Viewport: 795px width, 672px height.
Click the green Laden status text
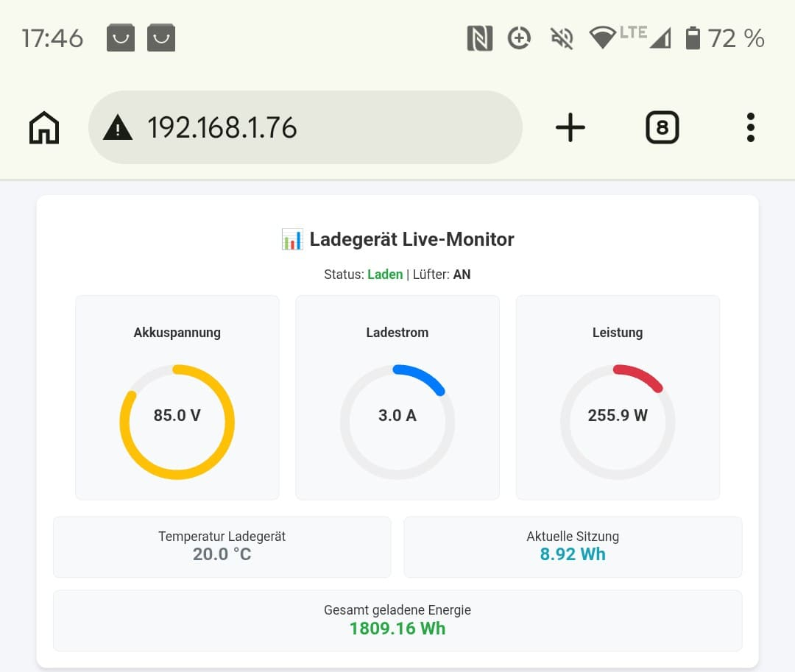pyautogui.click(x=385, y=274)
